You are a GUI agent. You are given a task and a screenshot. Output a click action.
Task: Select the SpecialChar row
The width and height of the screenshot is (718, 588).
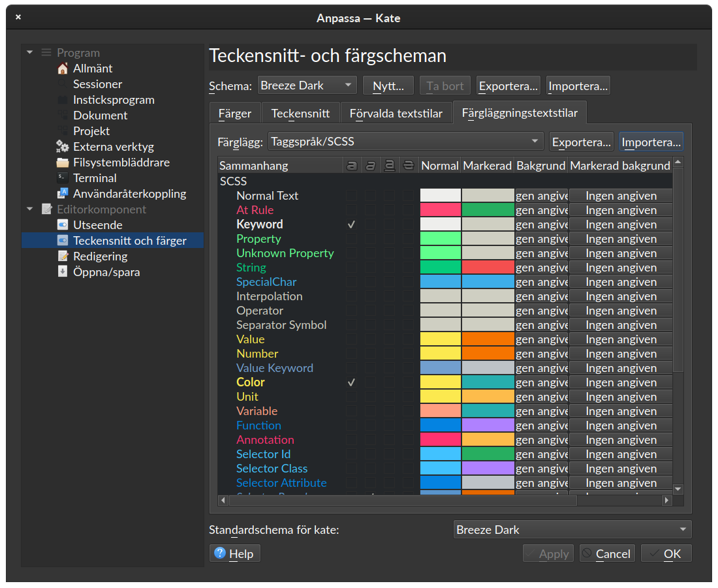click(266, 282)
